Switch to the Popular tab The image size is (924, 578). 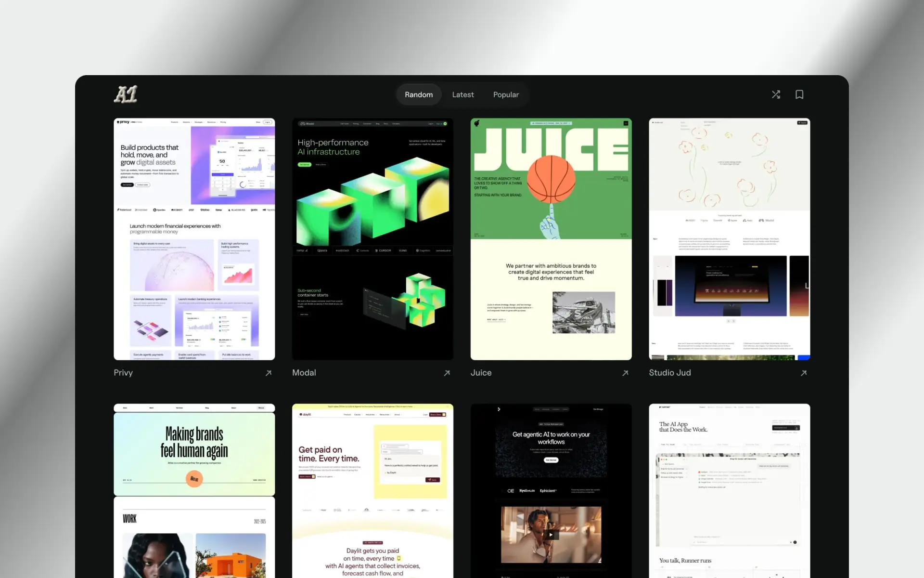click(x=506, y=94)
